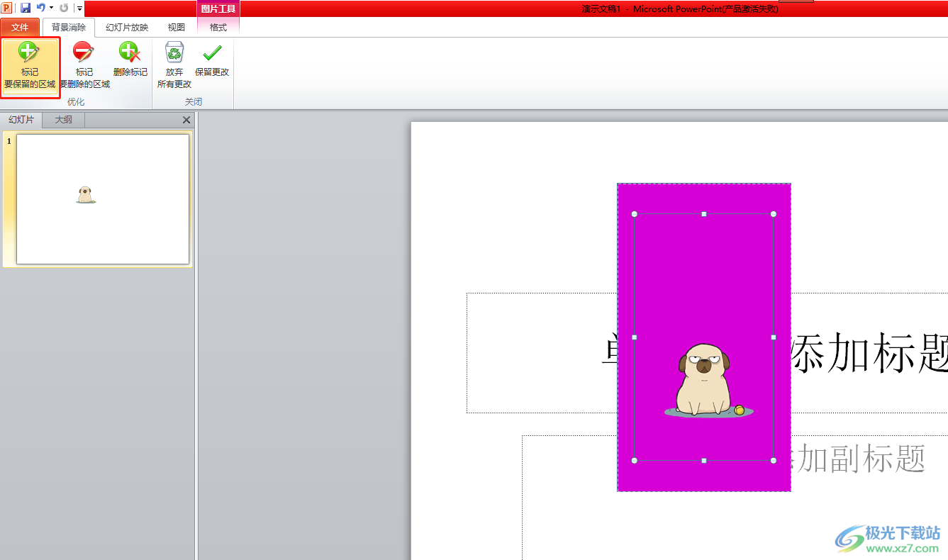948x560 pixels.
Task: Click top-left handle of background removal marquee
Action: click(635, 214)
